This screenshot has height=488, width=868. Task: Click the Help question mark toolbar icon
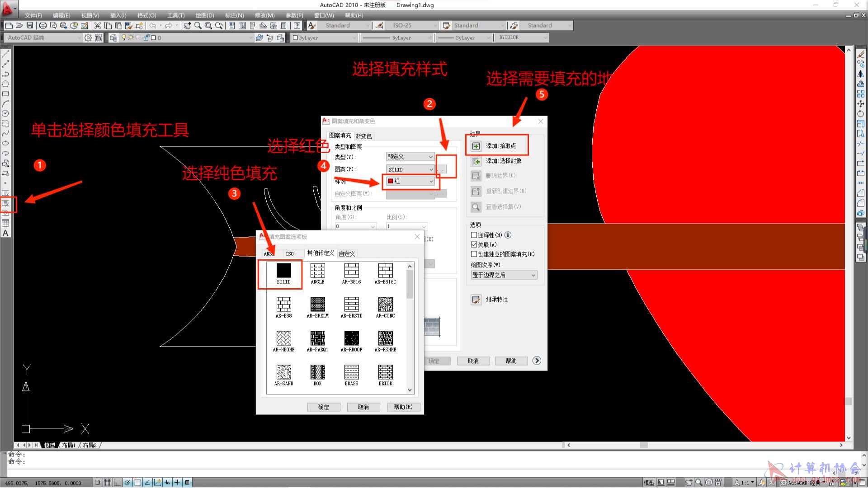pos(297,25)
